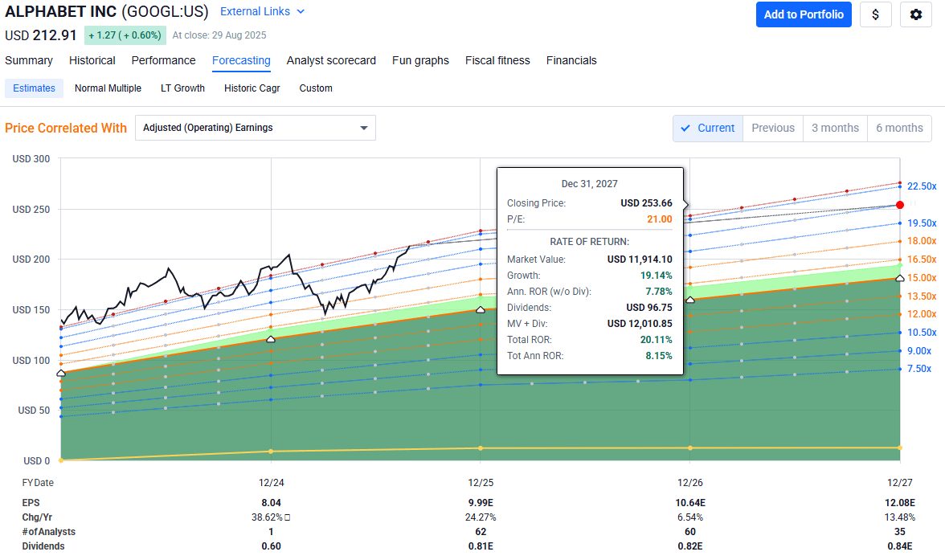This screenshot has width=945, height=560.
Task: Switch to the Financials tab
Action: [571, 60]
